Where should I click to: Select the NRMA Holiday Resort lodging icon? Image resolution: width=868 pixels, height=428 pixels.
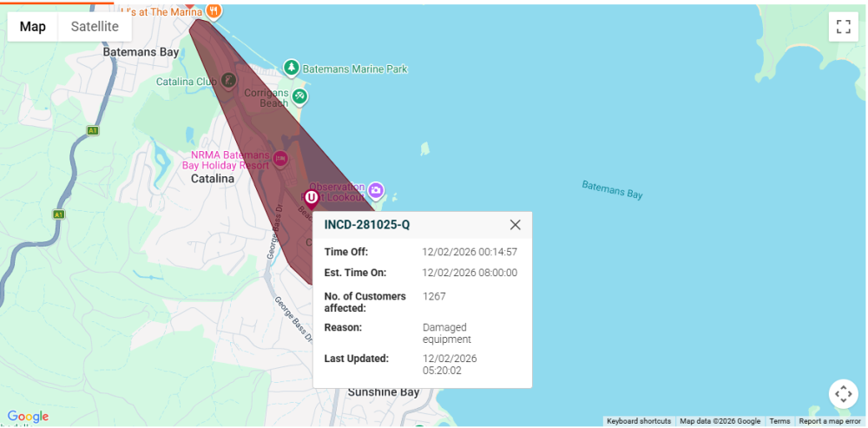[280, 158]
